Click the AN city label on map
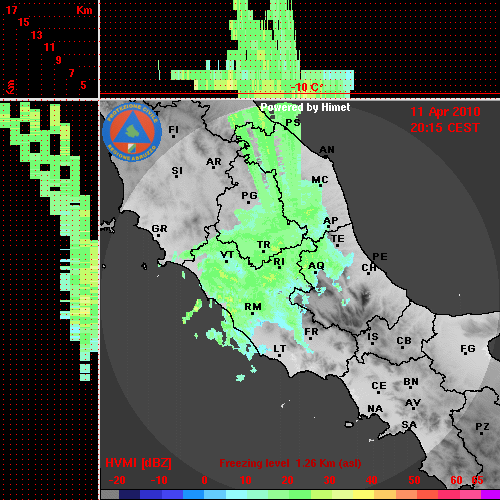Viewport: 500px width, 500px height. [327, 150]
